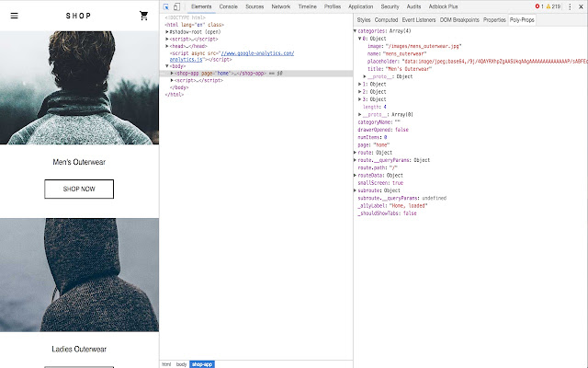Click the numItems: 0 property

point(372,137)
